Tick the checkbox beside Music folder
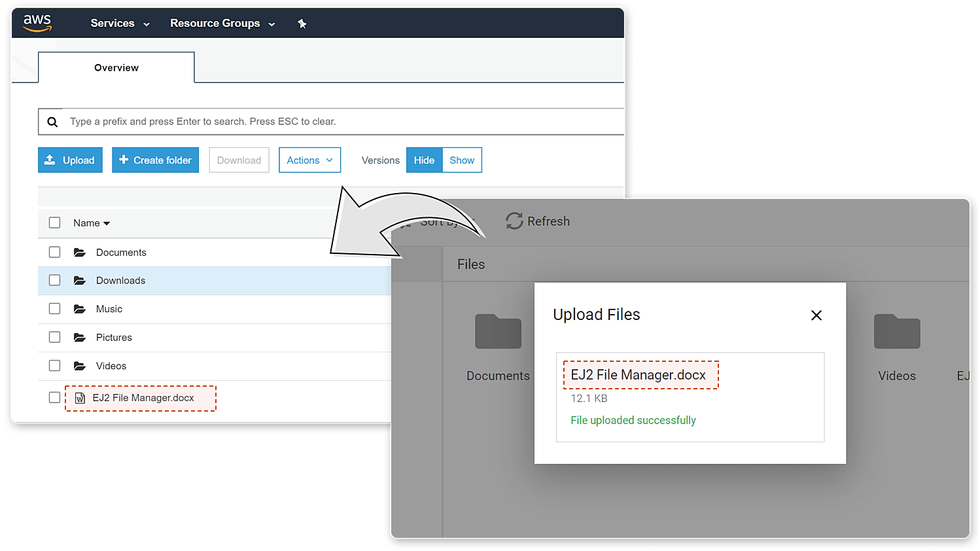The width and height of the screenshot is (980, 551). coord(55,309)
